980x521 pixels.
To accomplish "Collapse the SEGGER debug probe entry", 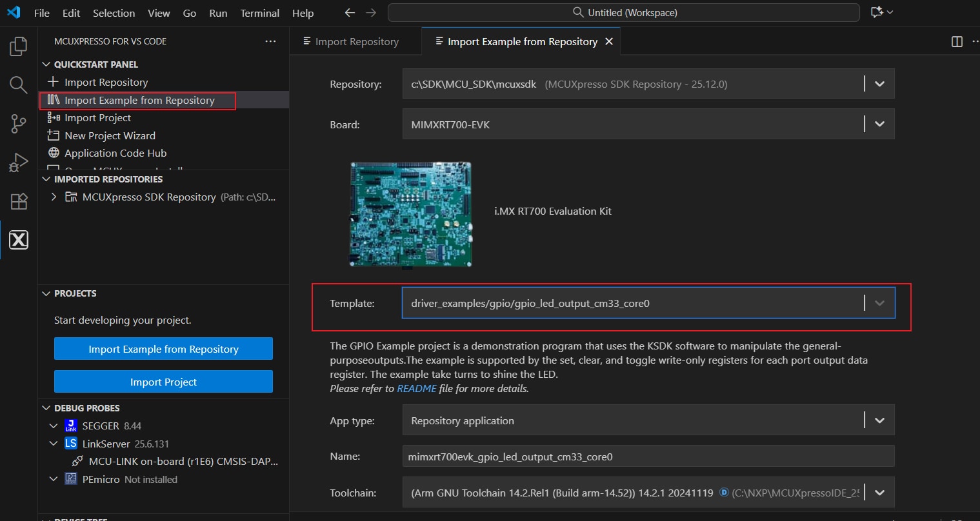I will (54, 426).
